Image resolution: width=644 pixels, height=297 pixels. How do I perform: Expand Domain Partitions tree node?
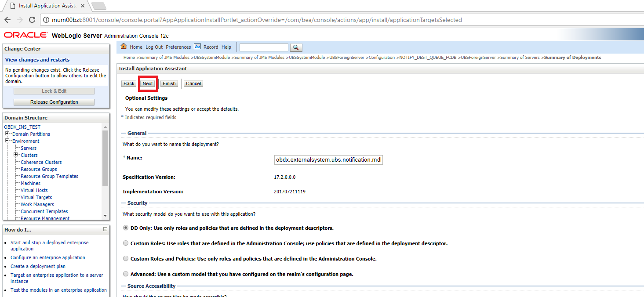click(x=7, y=134)
